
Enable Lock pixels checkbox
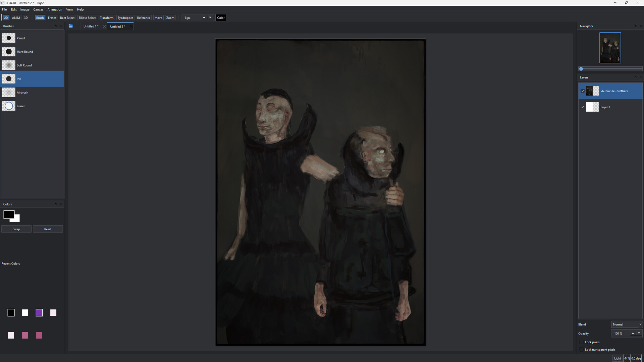(x=582, y=342)
